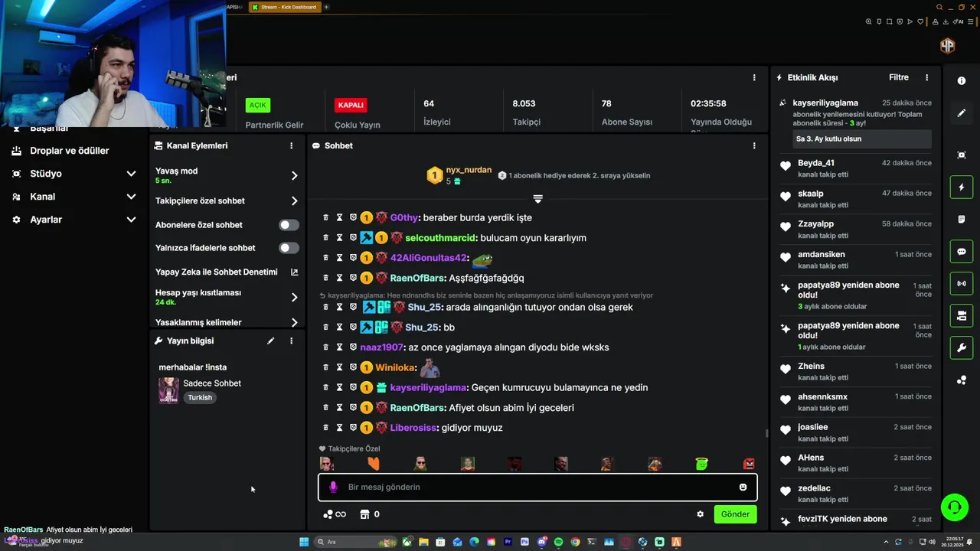
Task: Toggle the chat bubble sidebar icon
Action: [962, 252]
